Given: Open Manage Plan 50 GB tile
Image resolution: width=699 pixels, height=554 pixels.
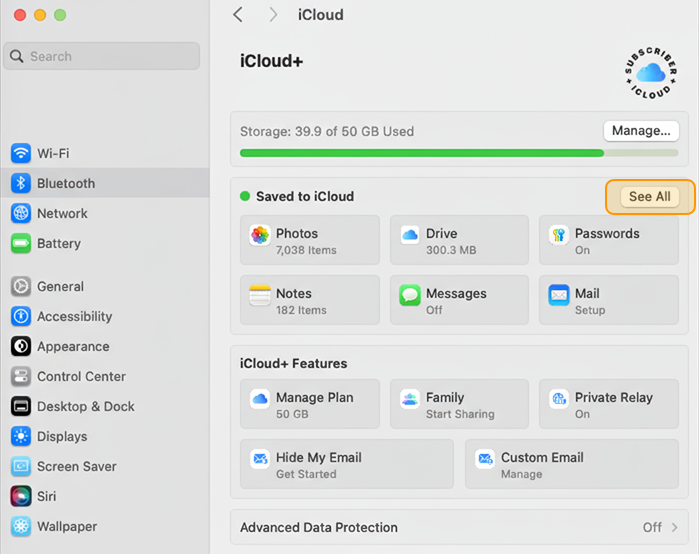Looking at the screenshot, I should [x=310, y=404].
